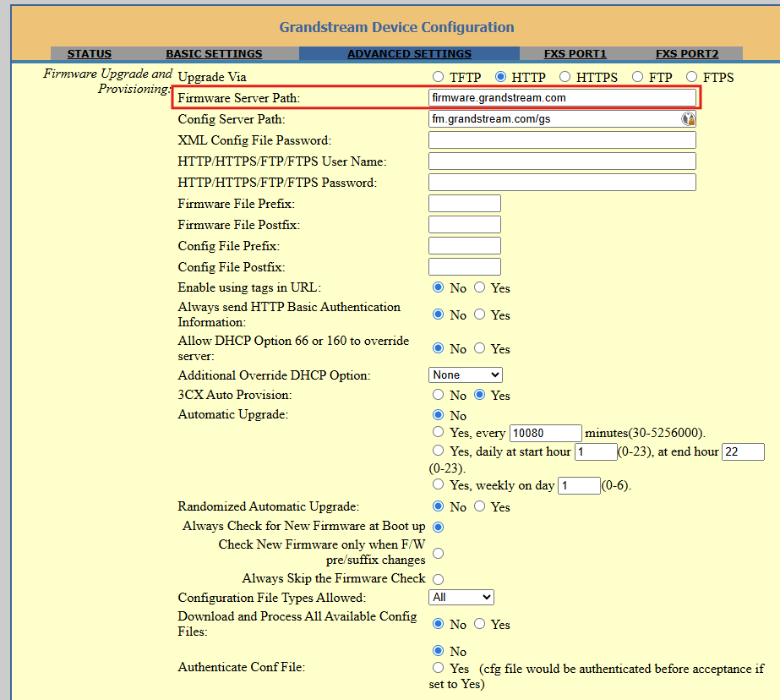
Task: Click the Firmware Server Path field
Action: click(562, 97)
